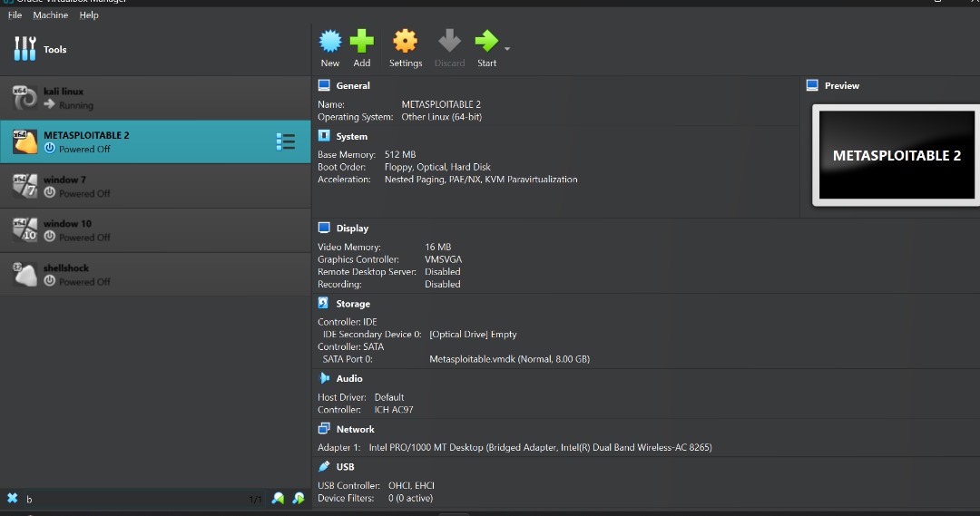The height and width of the screenshot is (516, 980).
Task: Click the Network section icon
Action: pos(324,429)
